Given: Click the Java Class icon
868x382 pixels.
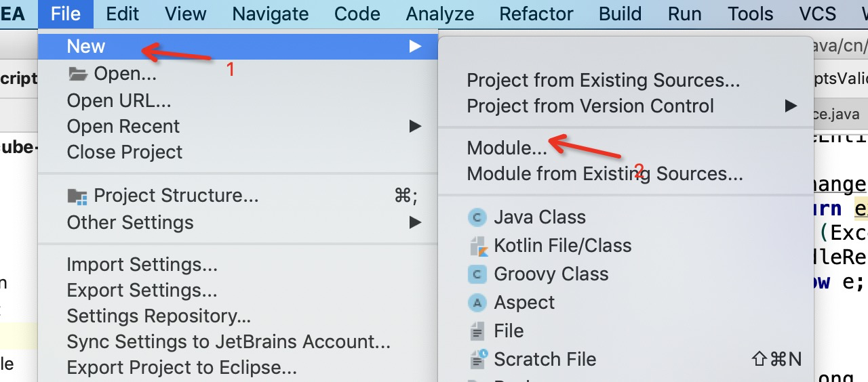Looking at the screenshot, I should point(478,217).
